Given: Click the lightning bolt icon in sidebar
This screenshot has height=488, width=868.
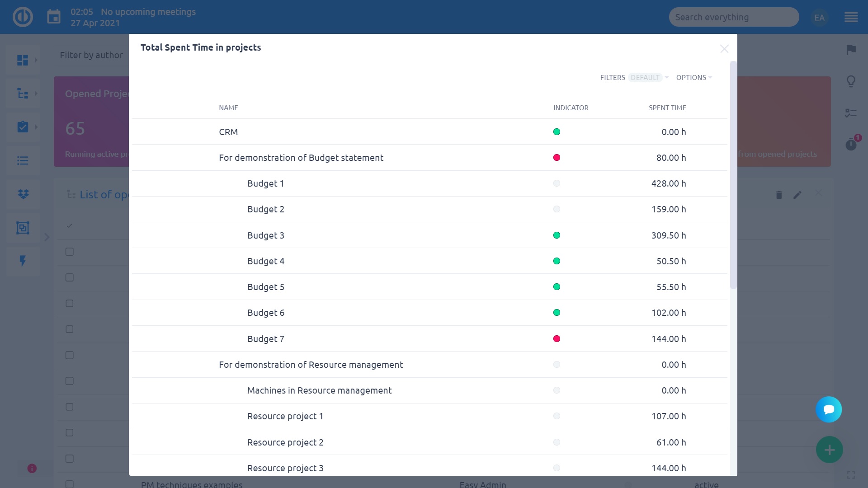Looking at the screenshot, I should 23,261.
